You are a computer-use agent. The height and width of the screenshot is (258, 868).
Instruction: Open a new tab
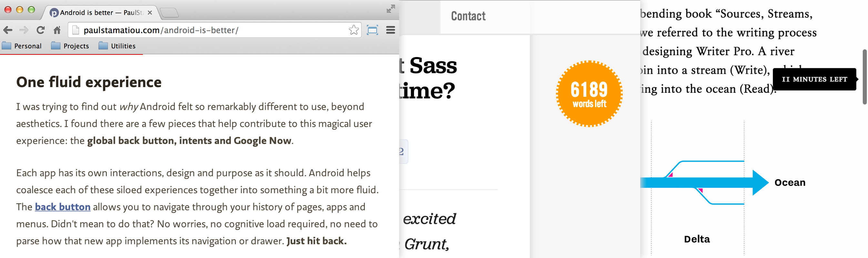pos(169,13)
